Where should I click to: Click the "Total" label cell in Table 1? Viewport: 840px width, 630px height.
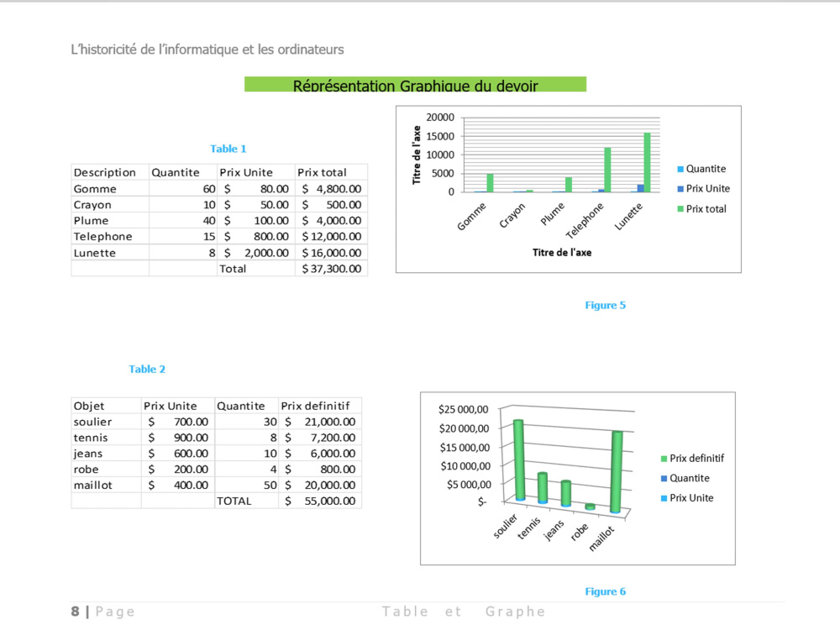click(x=256, y=269)
